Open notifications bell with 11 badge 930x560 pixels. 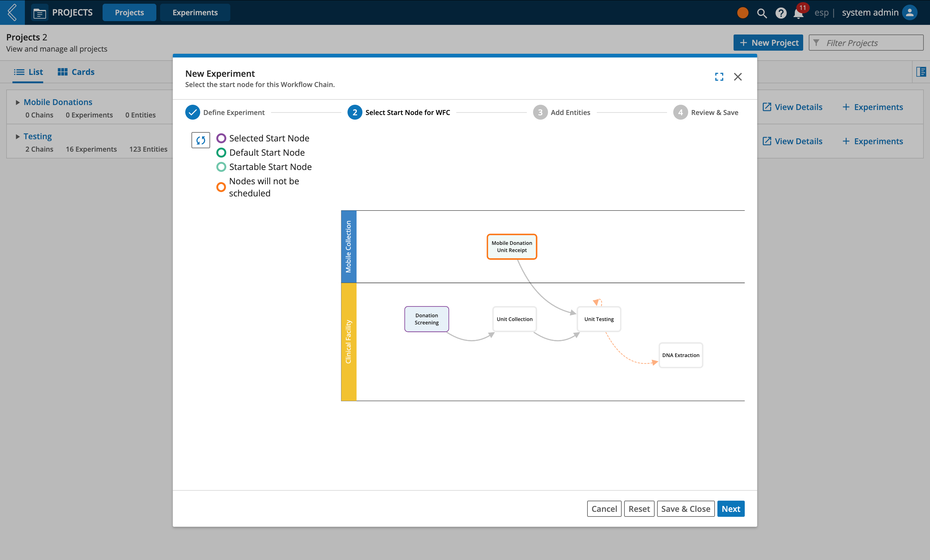(799, 13)
